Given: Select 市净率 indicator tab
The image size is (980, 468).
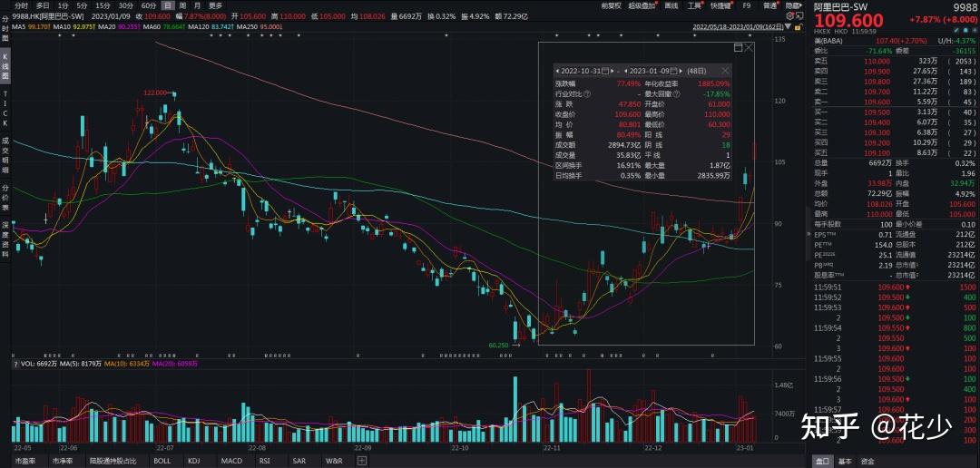Looking at the screenshot, I should pos(63,461).
